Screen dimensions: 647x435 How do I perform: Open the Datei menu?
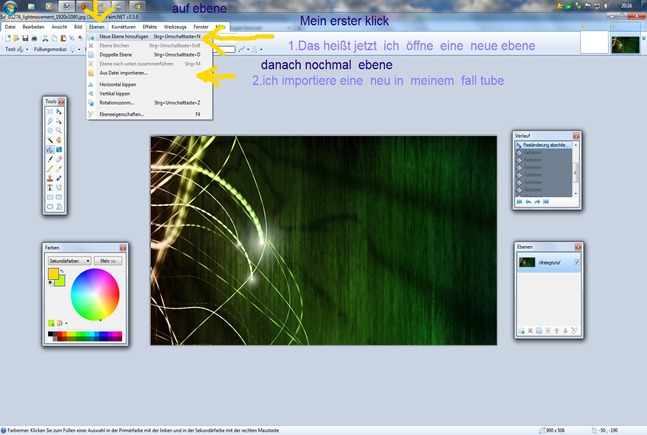[10, 27]
